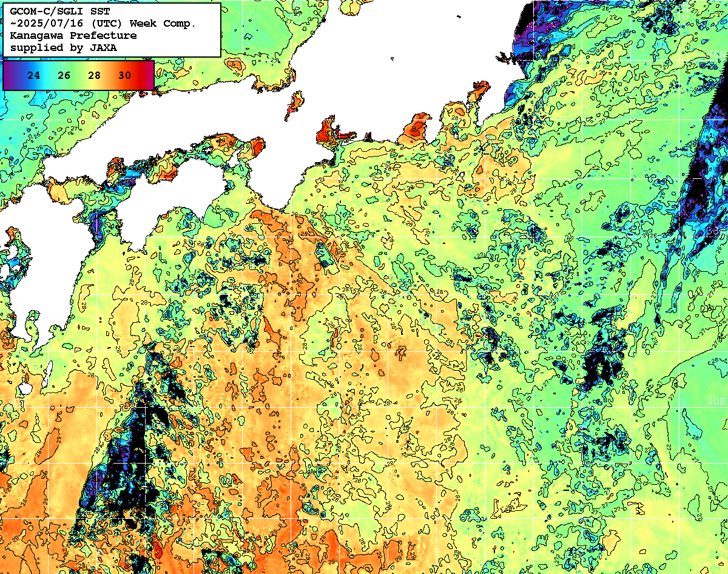
Task: Click the "24" value on the temperature legend
Action: coord(34,75)
